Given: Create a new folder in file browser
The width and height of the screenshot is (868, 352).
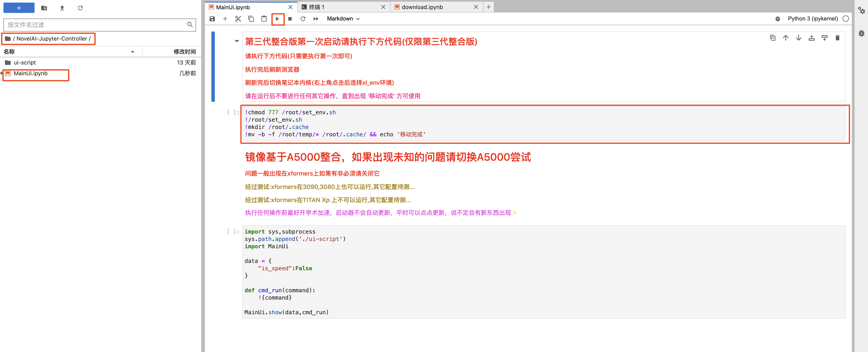Looking at the screenshot, I should [x=44, y=8].
